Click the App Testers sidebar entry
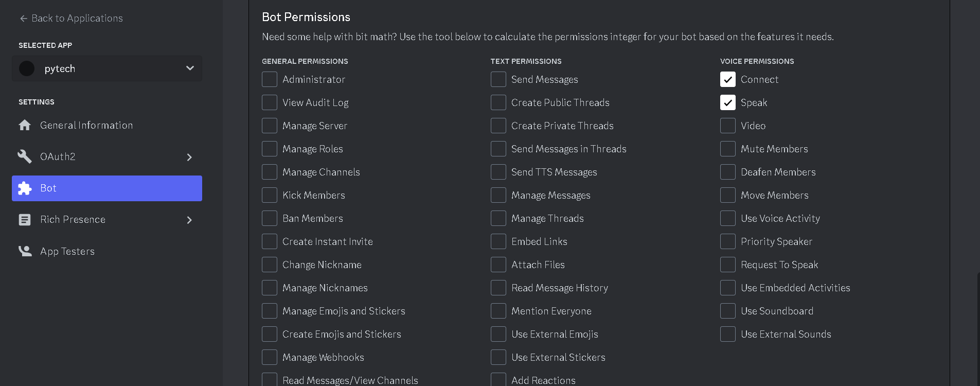The width and height of the screenshot is (980, 386). pyautogui.click(x=67, y=251)
